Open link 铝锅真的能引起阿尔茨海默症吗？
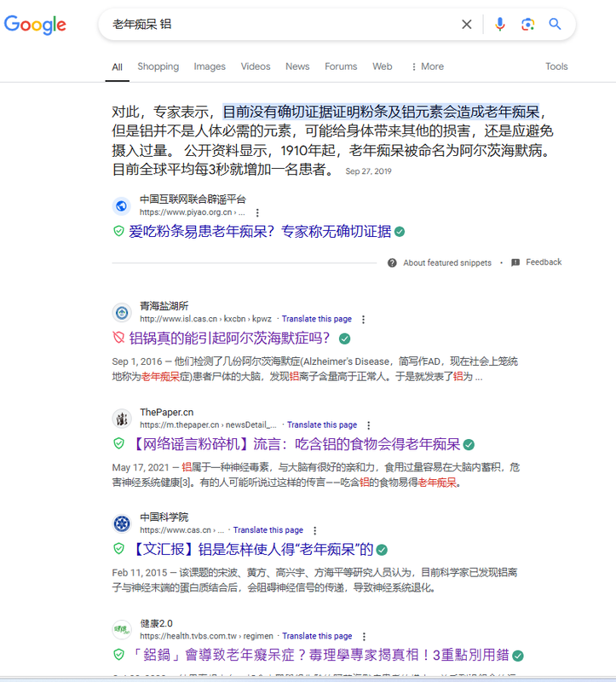 coord(230,338)
